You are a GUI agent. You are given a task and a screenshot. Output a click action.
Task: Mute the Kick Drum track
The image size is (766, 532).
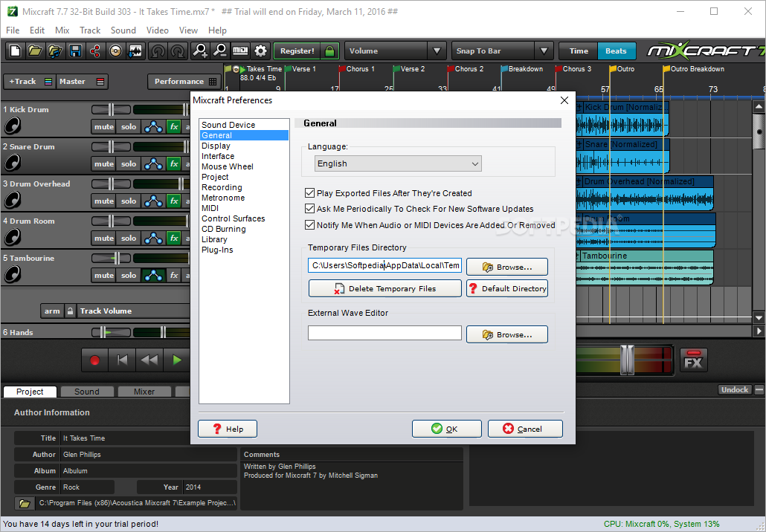click(103, 127)
